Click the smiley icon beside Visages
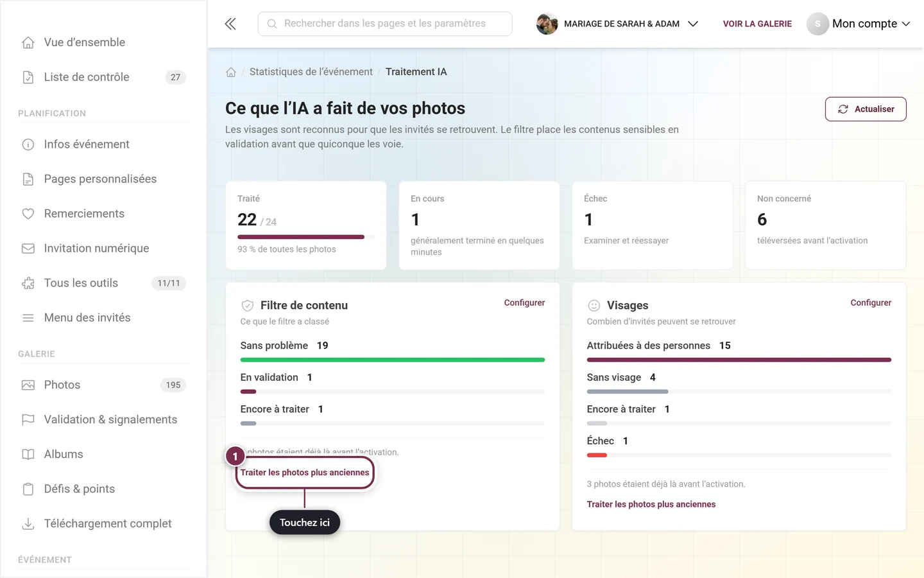924x578 pixels. pyautogui.click(x=594, y=306)
